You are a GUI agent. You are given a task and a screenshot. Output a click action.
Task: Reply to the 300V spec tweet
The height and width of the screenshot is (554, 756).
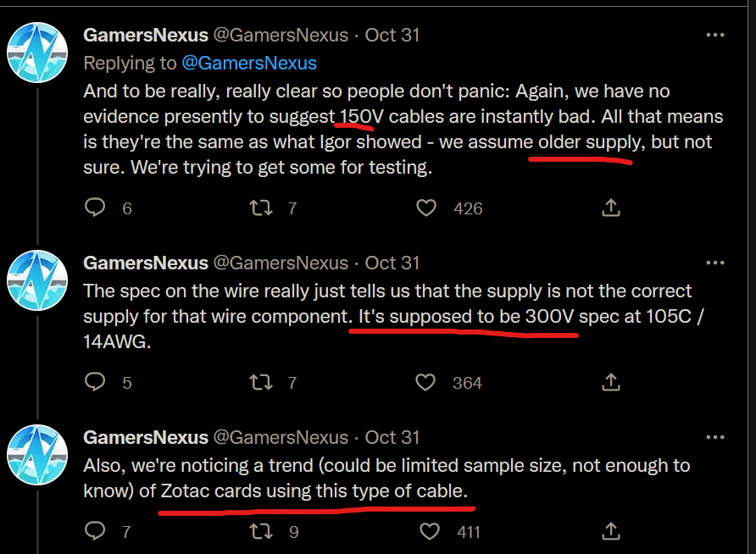[x=96, y=383]
